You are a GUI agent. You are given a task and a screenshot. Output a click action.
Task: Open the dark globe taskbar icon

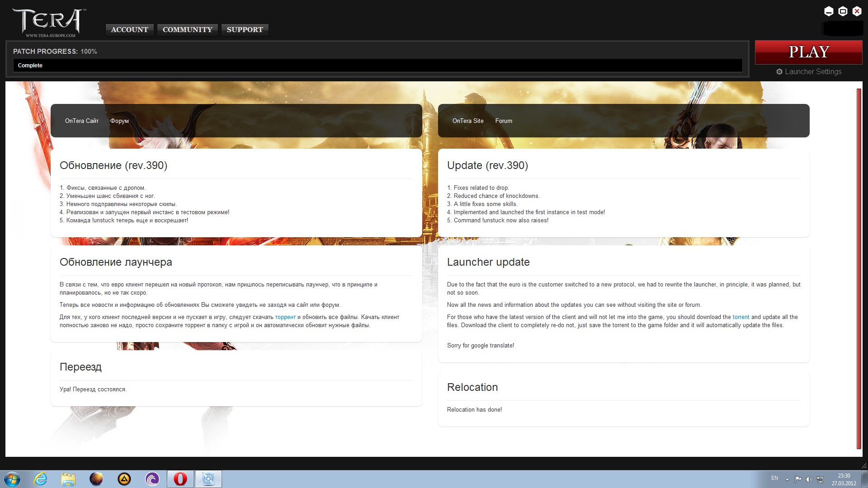pyautogui.click(x=96, y=479)
